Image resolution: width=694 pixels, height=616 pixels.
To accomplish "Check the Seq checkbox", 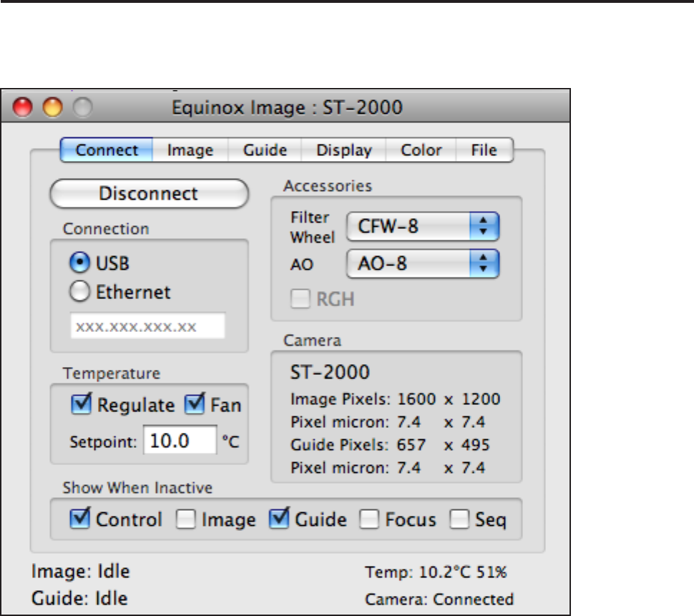I will pyautogui.click(x=460, y=520).
